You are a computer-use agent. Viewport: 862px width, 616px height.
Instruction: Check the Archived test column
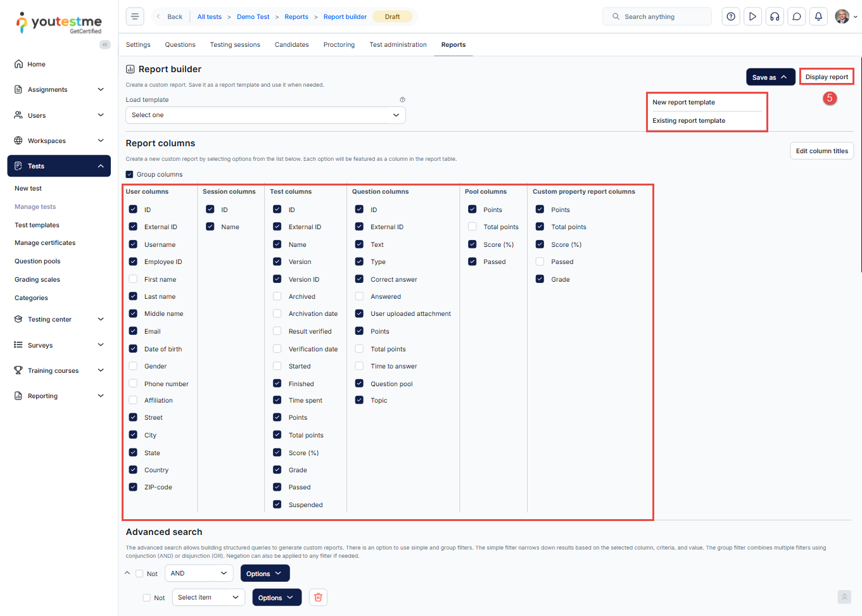pyautogui.click(x=277, y=296)
